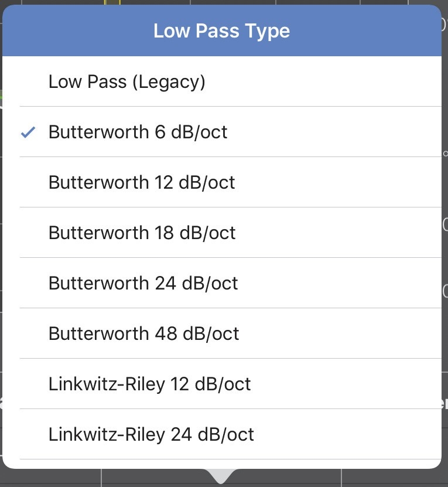Select Butterworth 24 dB/oct option
The height and width of the screenshot is (487, 448).
pyautogui.click(x=143, y=283)
